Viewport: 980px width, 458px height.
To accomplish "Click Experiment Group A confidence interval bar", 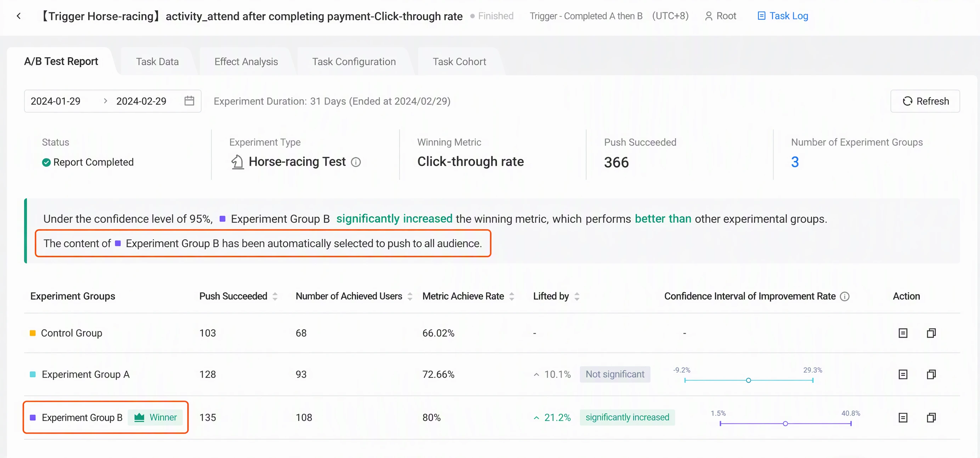I will (748, 380).
